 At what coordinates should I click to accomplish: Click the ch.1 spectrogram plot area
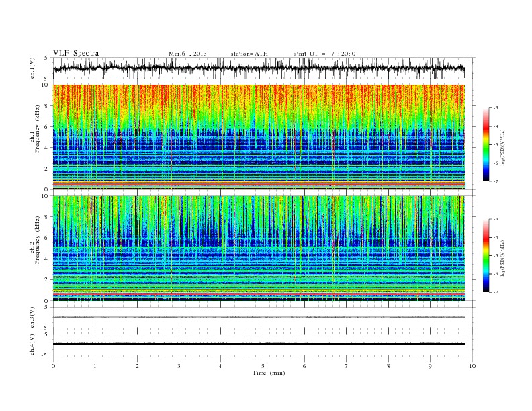click(259, 137)
